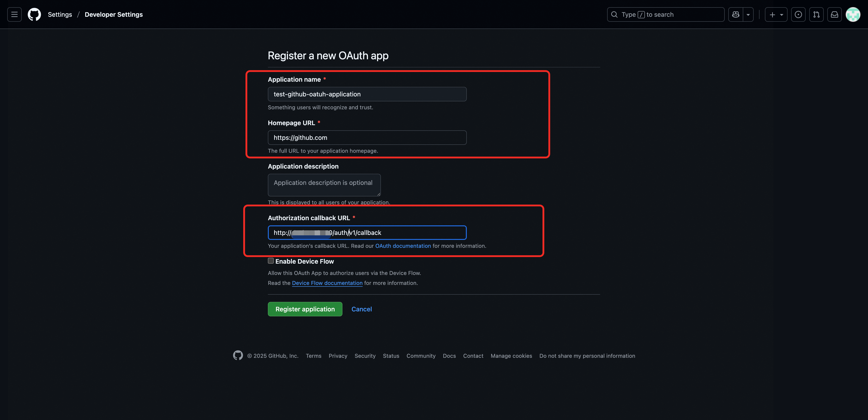
Task: Open the notifications inbox icon
Action: (x=834, y=14)
